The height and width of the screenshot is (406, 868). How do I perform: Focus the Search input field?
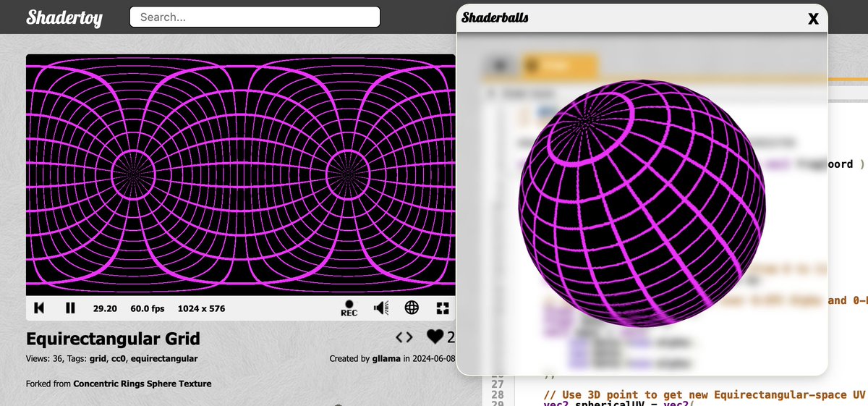255,17
